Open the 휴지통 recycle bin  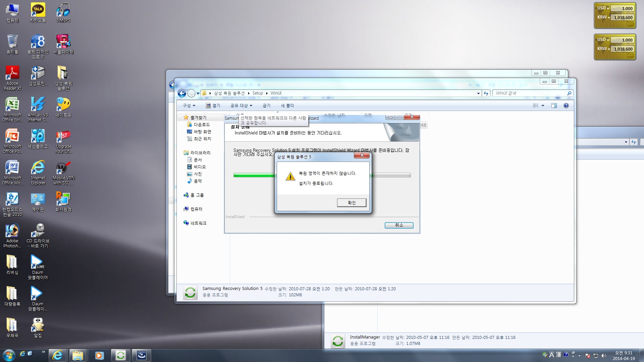[12, 44]
